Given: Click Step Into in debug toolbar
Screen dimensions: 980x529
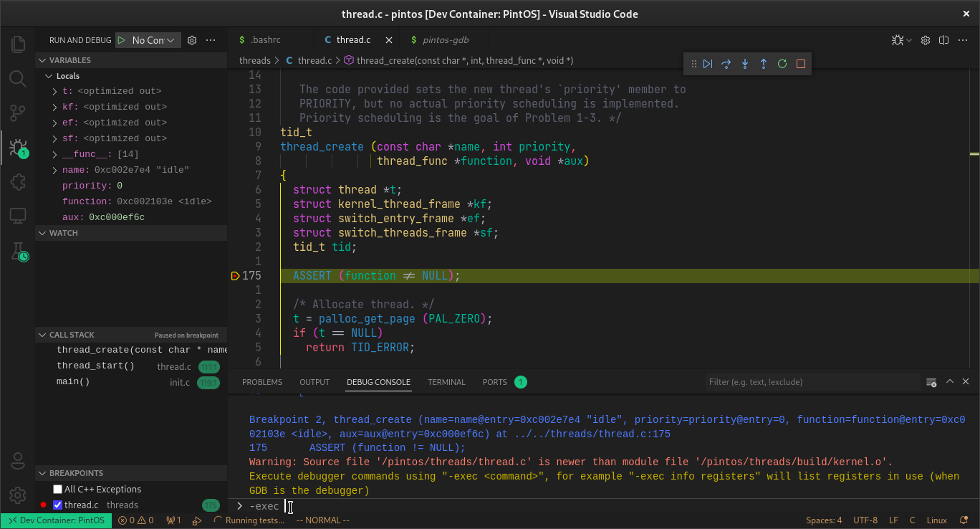Looking at the screenshot, I should click(x=745, y=64).
